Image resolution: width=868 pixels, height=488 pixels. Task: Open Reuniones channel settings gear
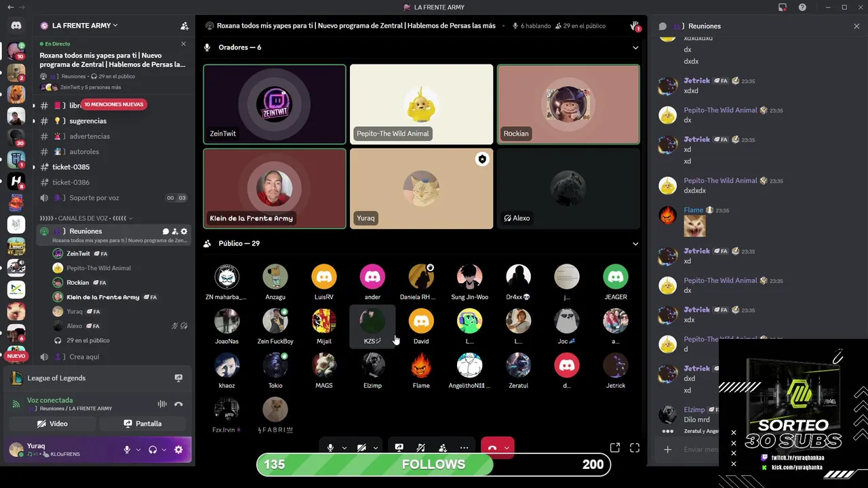tap(184, 232)
